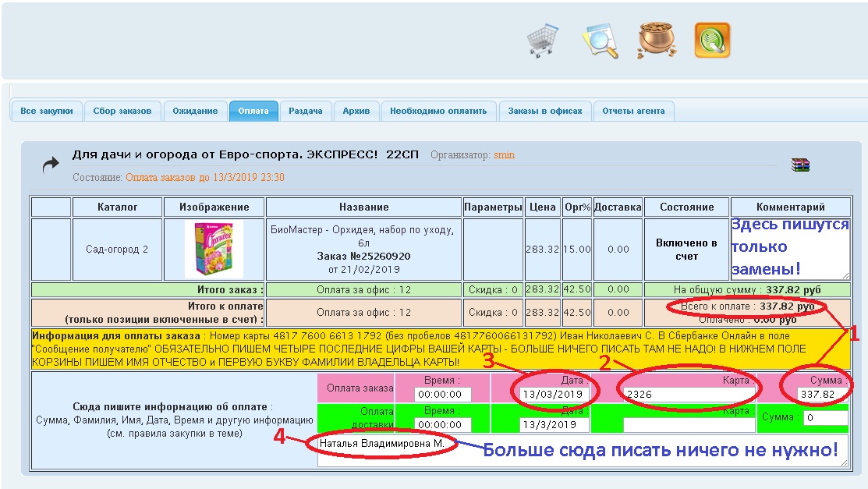Open the orchid product thumbnail image

(214, 250)
